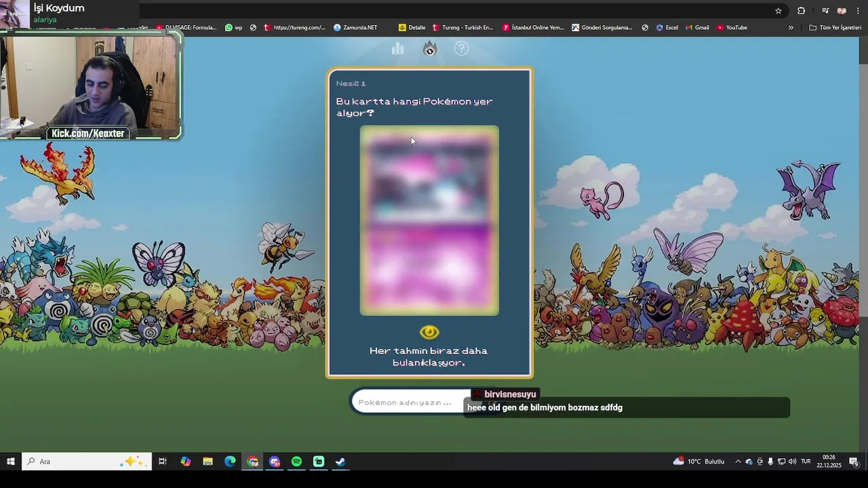Toggle the yellow eye reveal icon
Screen dimensions: 868x488
(x=429, y=332)
